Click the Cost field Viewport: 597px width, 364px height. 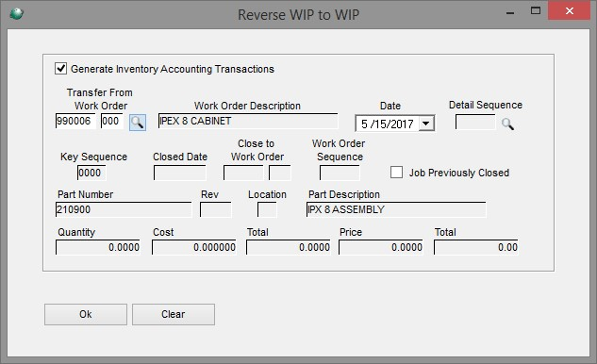(x=193, y=247)
